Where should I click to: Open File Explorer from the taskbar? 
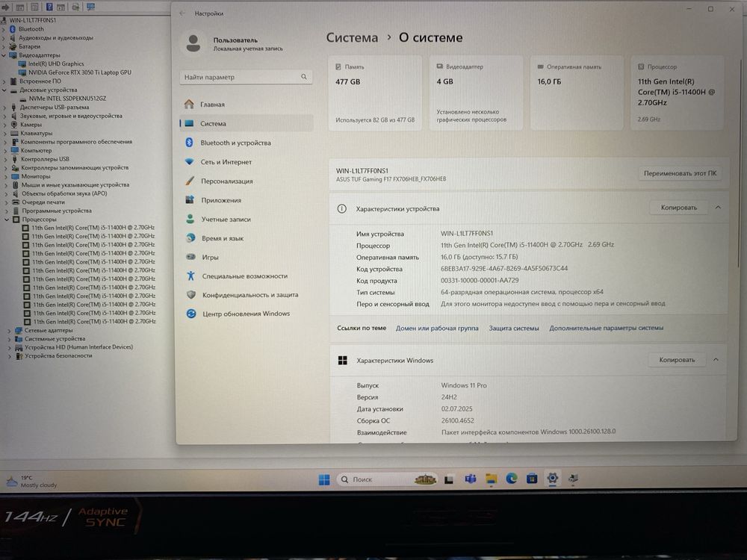492,479
